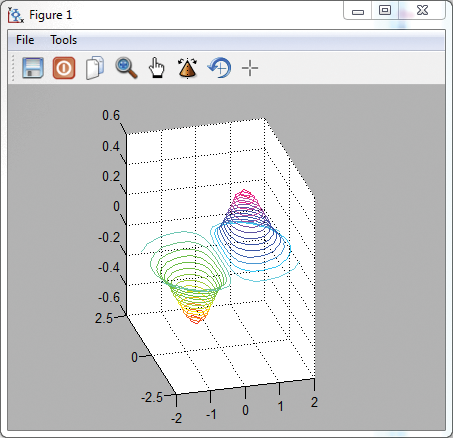The image size is (453, 438).
Task: Click the y-axis label 2.5
Action: point(104,318)
